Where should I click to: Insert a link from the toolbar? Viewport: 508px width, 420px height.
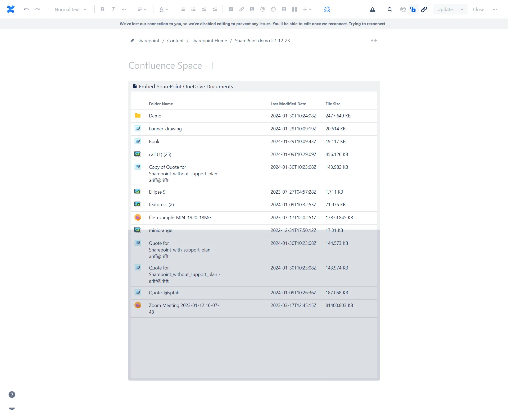point(242,10)
